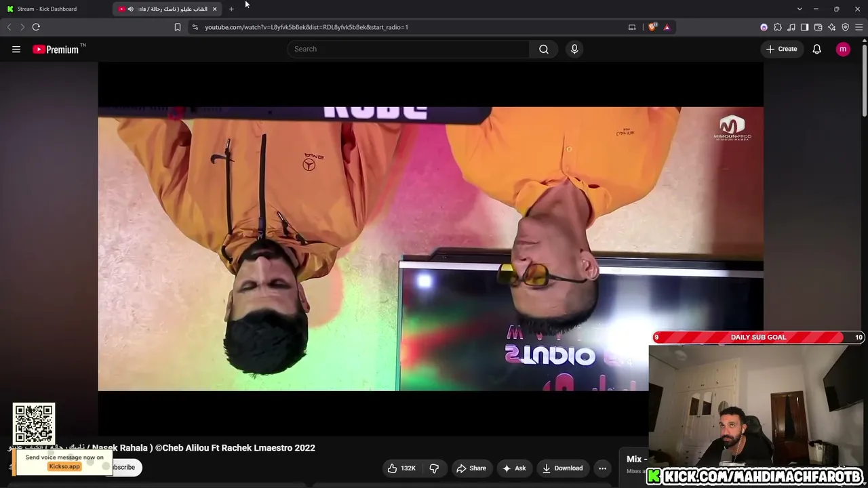Open Leo AI sparkle icon
Screen dimensions: 868x488
[x=831, y=27]
